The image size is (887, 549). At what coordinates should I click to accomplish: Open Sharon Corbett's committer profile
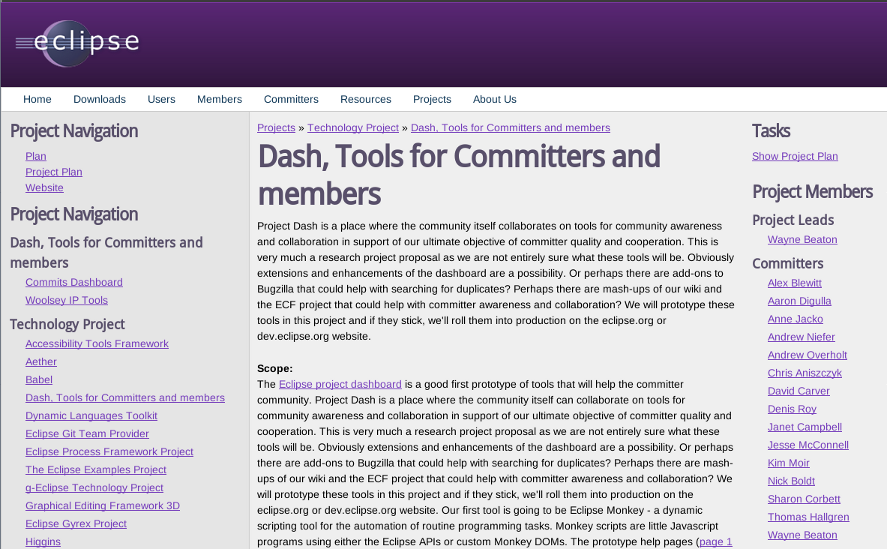coord(804,499)
